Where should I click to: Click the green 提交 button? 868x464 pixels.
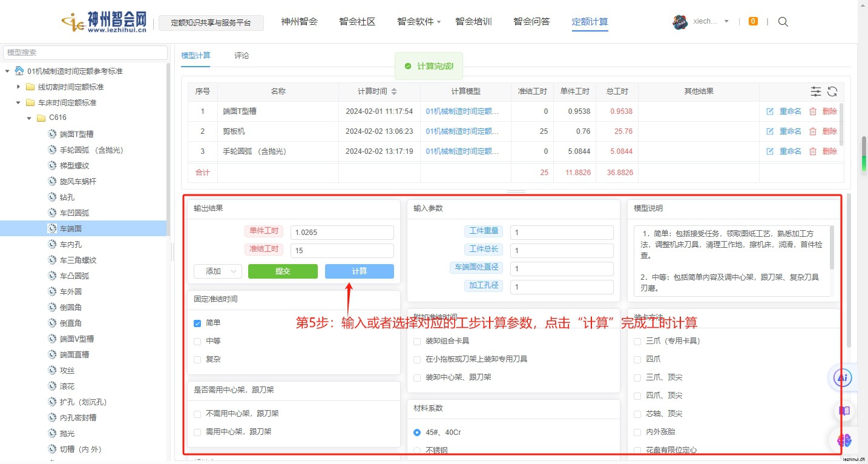pos(283,271)
